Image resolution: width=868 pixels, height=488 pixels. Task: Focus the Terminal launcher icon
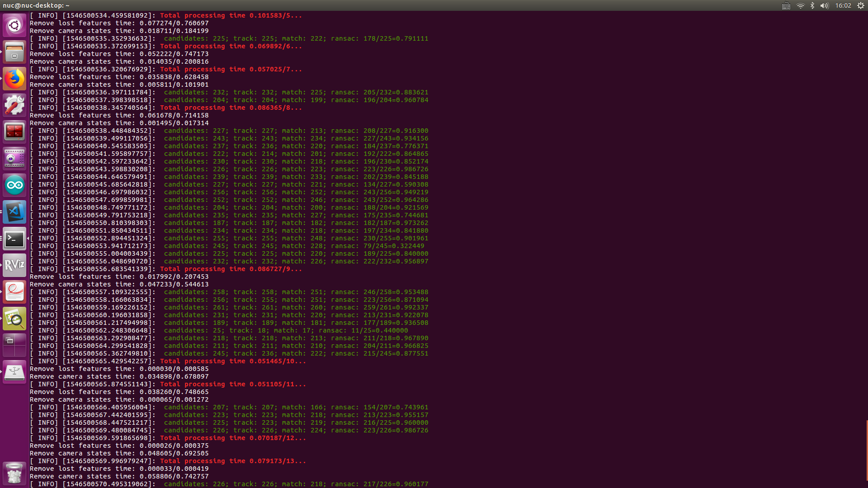point(14,239)
